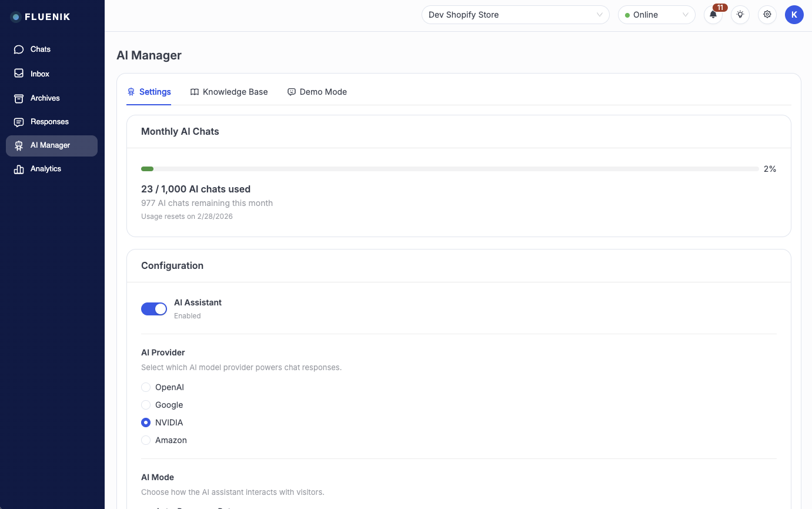Switch to the Knowledge Base tab
Image resolution: width=812 pixels, height=509 pixels.
tap(229, 92)
